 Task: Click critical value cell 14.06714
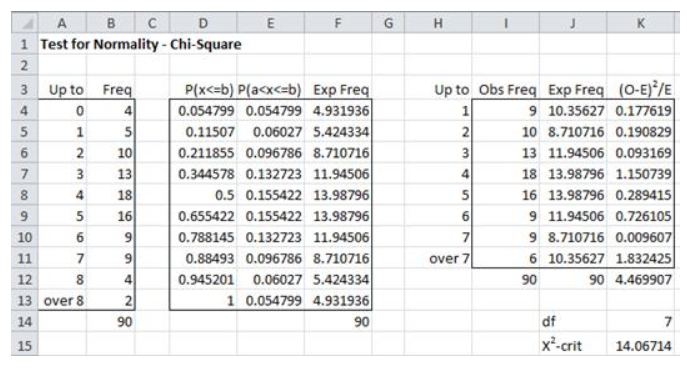pos(640,345)
